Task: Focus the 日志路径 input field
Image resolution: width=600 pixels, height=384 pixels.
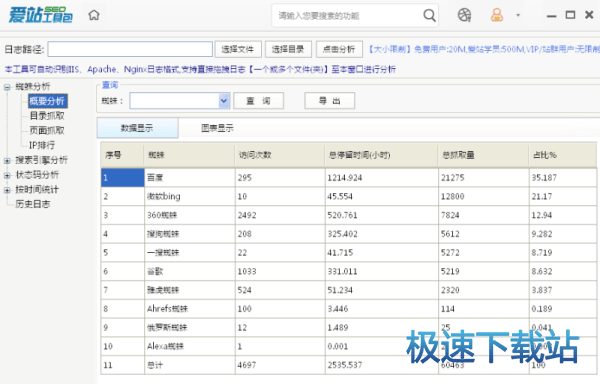Action: pyautogui.click(x=130, y=49)
